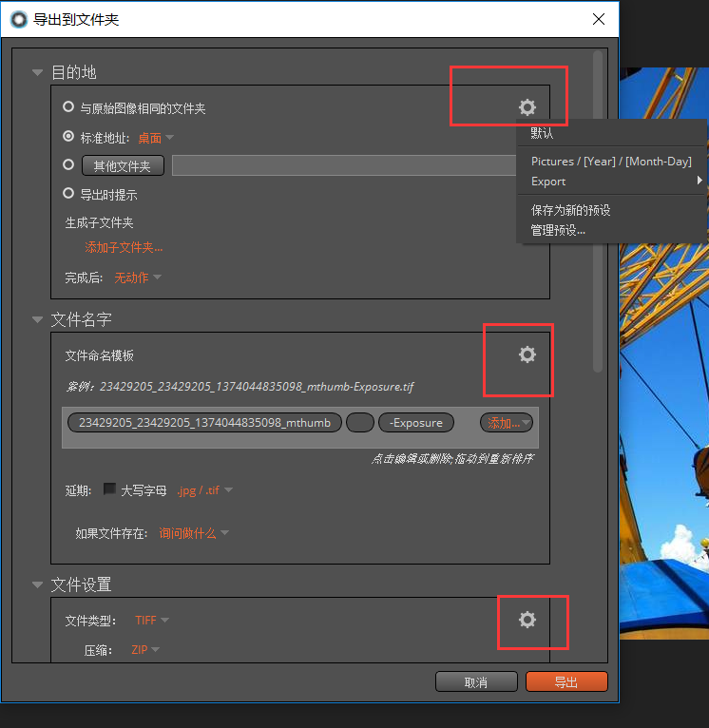The height and width of the screenshot is (728, 709).
Task: Open the ZIP compression dropdown
Action: [x=145, y=650]
